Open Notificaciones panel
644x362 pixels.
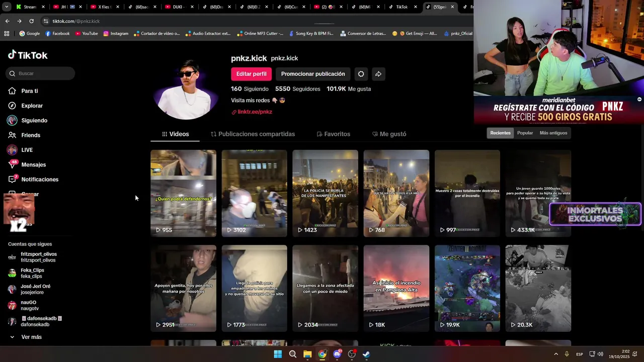[33, 179]
